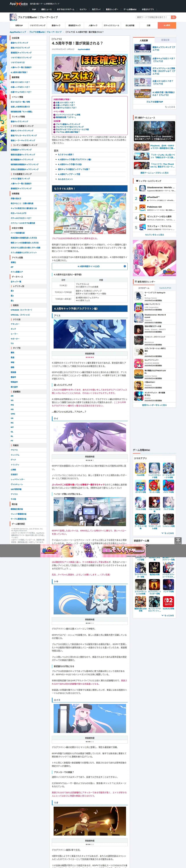
Task: Open Switch2攻略 icon
Action: (168, 602)
